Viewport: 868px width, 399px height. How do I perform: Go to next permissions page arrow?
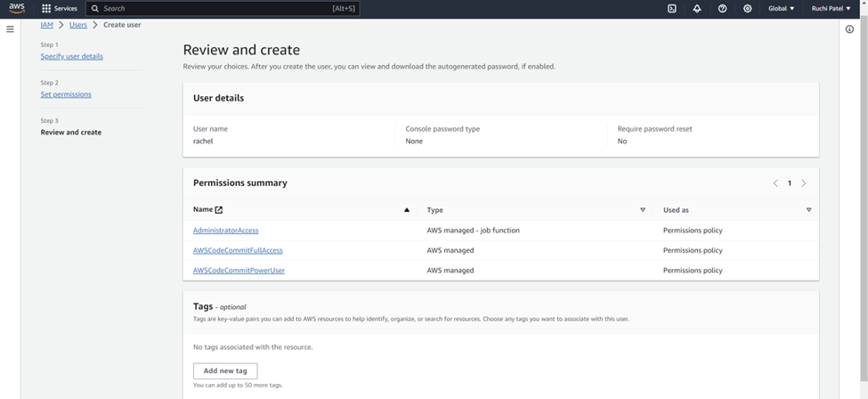pos(804,183)
